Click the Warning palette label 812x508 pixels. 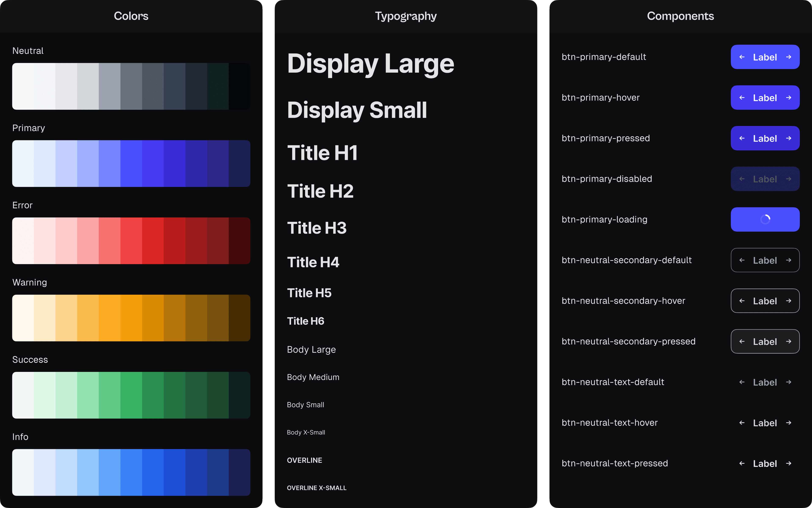30,283
